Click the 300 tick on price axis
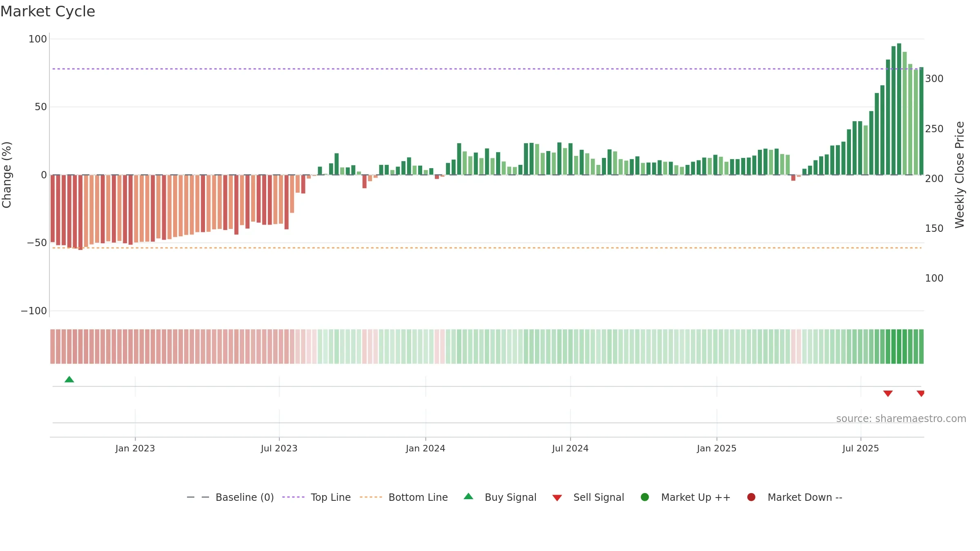Image resolution: width=980 pixels, height=551 pixels. (x=934, y=79)
